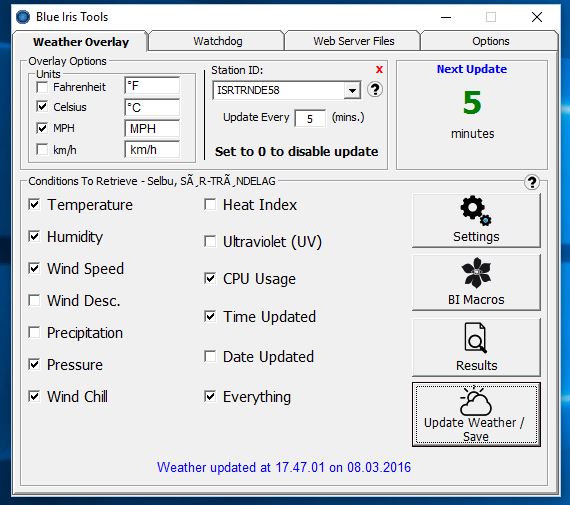Select the Weather Overlay tab
The height and width of the screenshot is (505, 570).
click(81, 42)
